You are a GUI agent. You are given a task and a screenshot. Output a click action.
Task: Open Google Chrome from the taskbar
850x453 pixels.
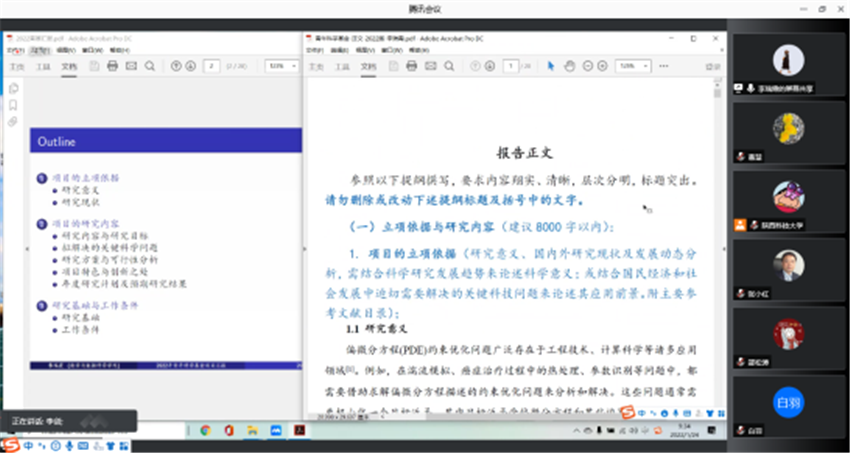pyautogui.click(x=205, y=430)
